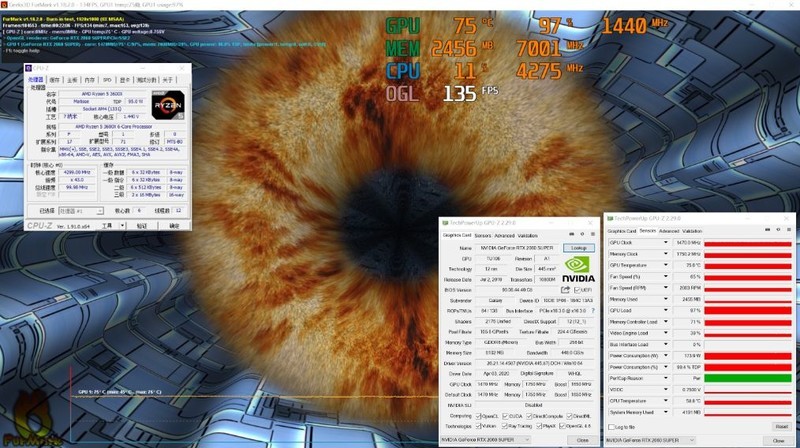This screenshot has height=448, width=800.
Task: Click the PerfCap Reason green sensor bar
Action: (x=748, y=378)
